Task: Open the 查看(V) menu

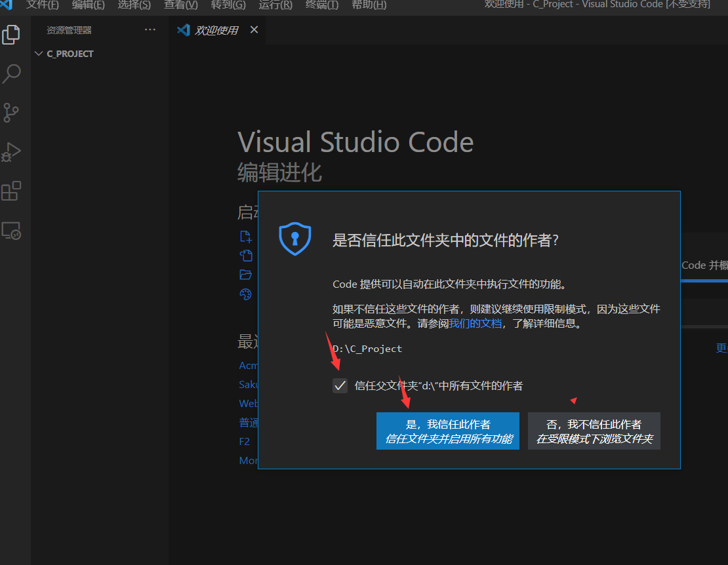Action: click(181, 5)
